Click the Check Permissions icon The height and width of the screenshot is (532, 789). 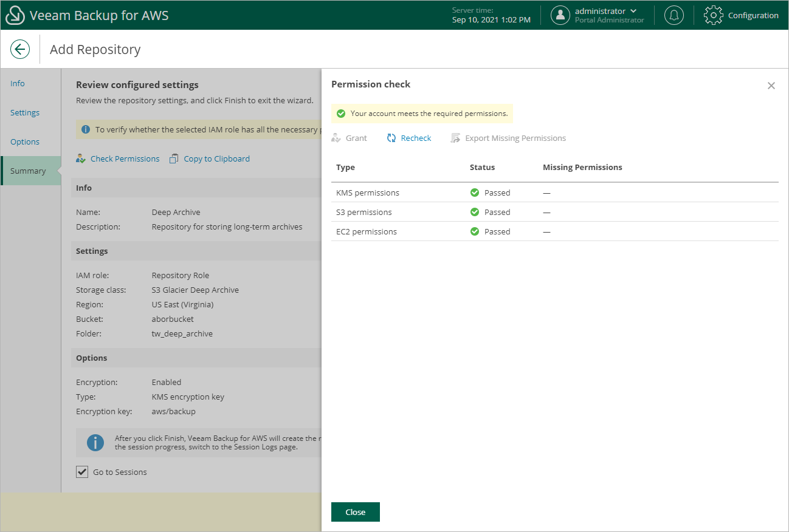click(x=81, y=159)
